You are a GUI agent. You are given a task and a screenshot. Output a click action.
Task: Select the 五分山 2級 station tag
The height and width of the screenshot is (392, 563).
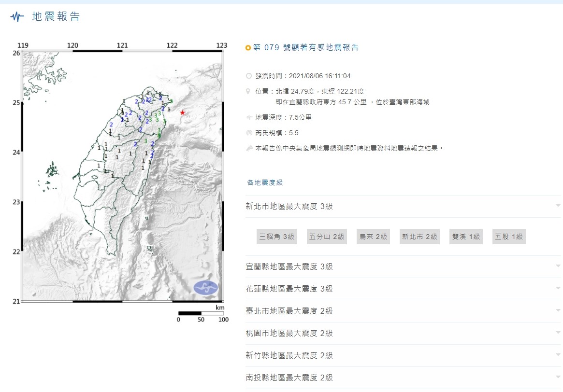327,237
